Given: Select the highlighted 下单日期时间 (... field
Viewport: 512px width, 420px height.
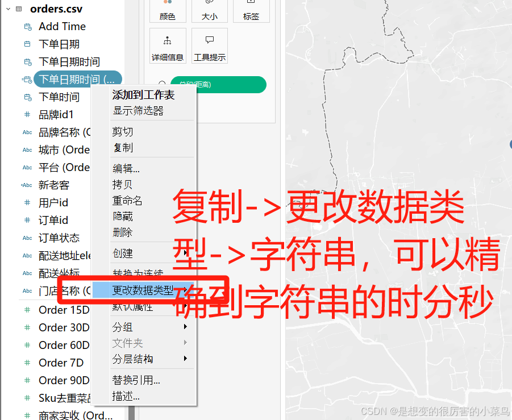Looking at the screenshot, I should [x=78, y=80].
